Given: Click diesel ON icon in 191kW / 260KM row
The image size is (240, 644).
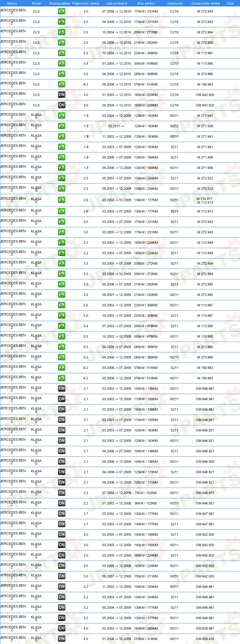Looking at the screenshot, I should click(62, 628).
